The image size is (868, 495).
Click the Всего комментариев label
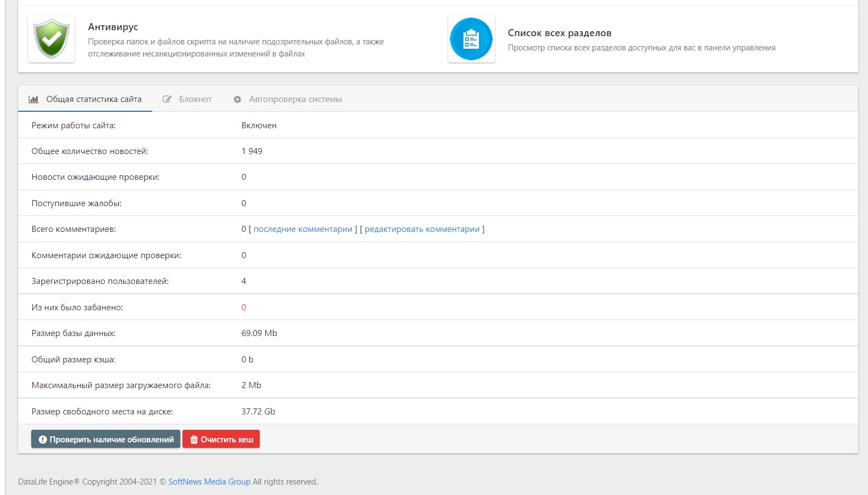(73, 229)
